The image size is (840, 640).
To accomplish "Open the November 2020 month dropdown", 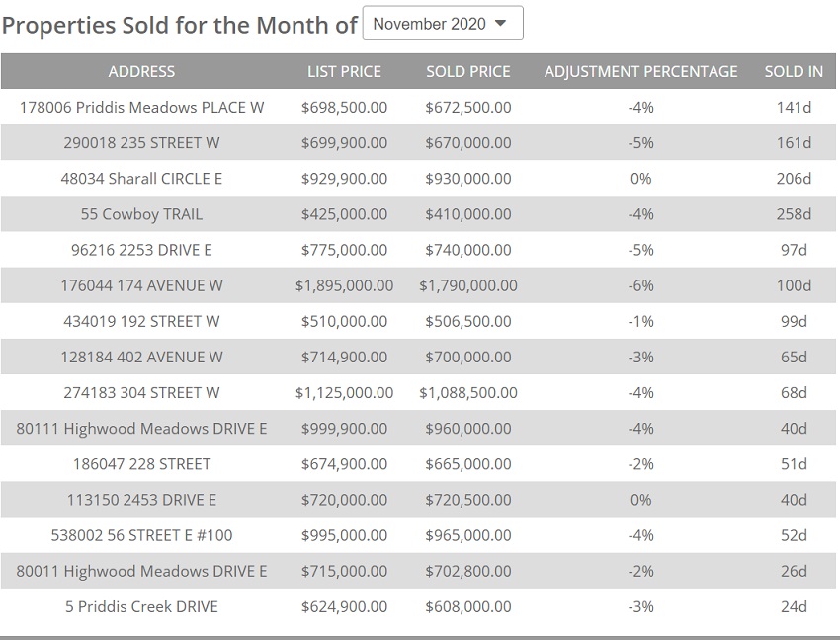I will pyautogui.click(x=443, y=24).
